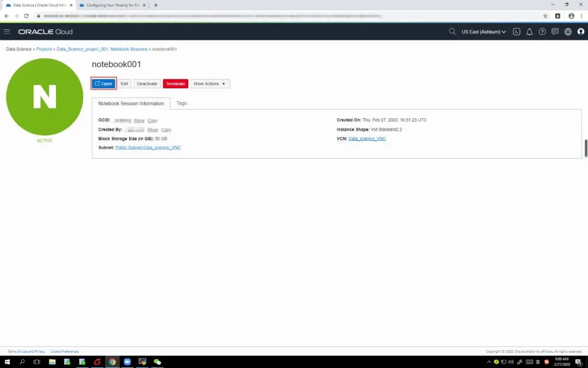This screenshot has width=588, height=368.
Task: Open the Windows notification center
Action: coord(579,362)
